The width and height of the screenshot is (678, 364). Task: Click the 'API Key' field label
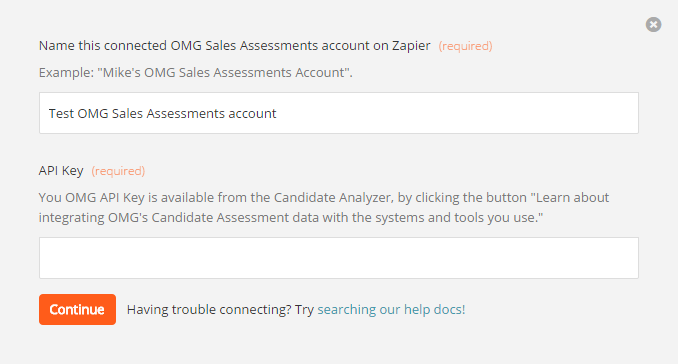click(x=61, y=171)
